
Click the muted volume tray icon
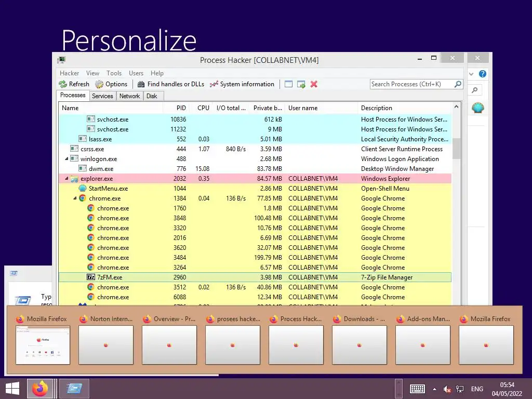coord(447,389)
